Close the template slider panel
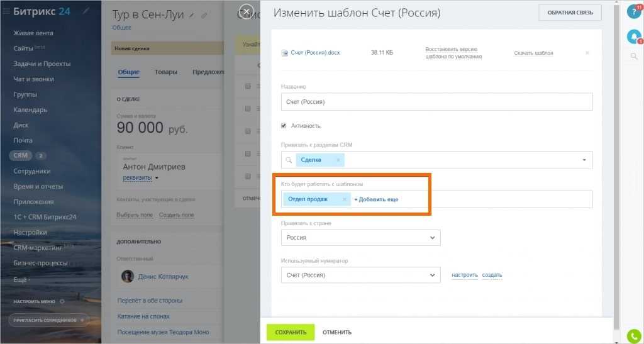This screenshot has width=644, height=344. (x=247, y=11)
